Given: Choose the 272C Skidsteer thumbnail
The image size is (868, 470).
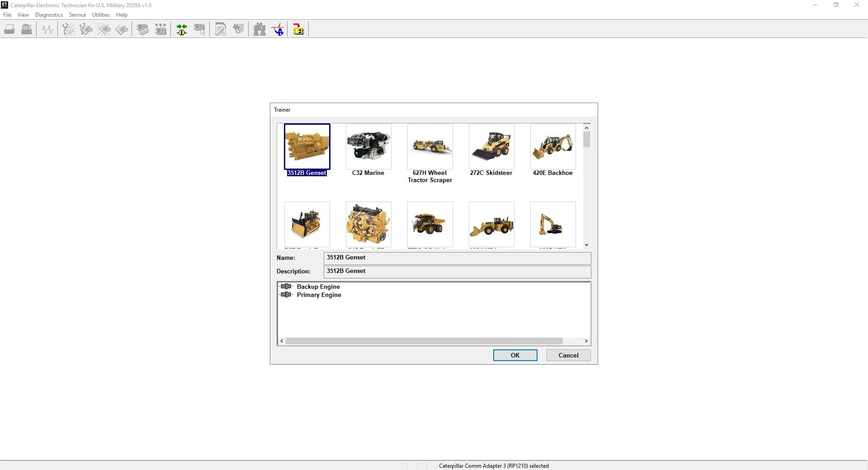Looking at the screenshot, I should [491, 147].
